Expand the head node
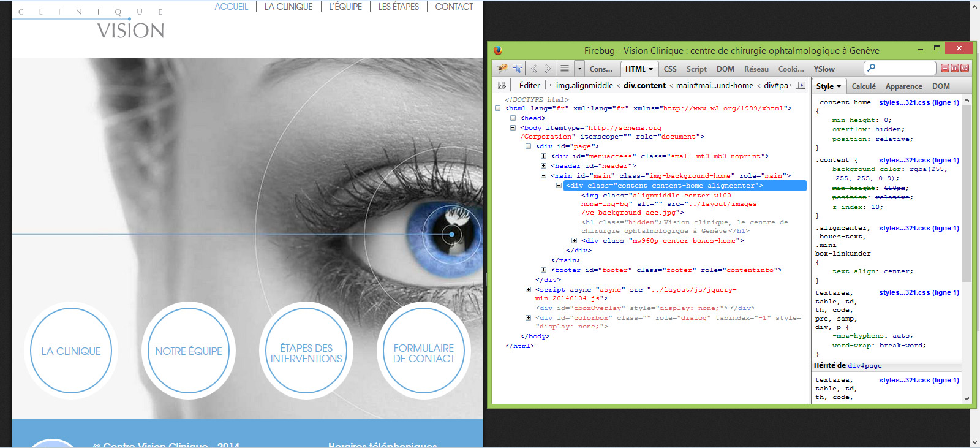This screenshot has width=980, height=448. [513, 118]
